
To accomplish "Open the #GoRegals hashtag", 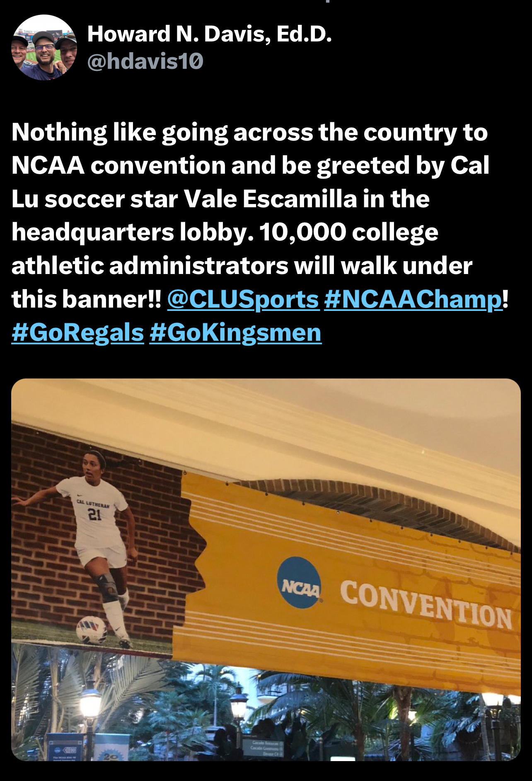I will (78, 333).
